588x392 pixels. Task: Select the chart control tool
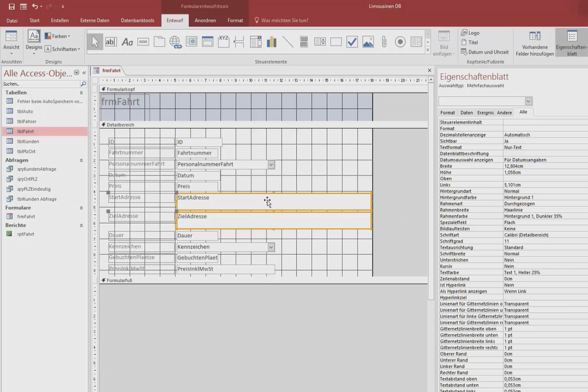point(271,42)
